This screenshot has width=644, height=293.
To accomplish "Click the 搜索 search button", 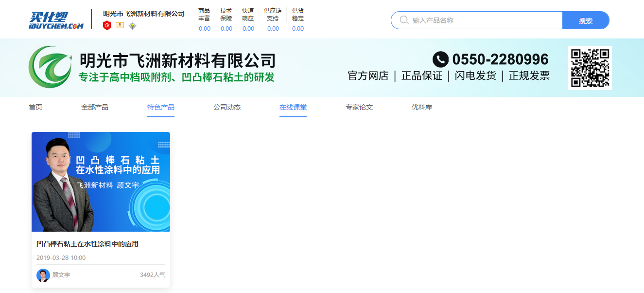I will pos(586,20).
